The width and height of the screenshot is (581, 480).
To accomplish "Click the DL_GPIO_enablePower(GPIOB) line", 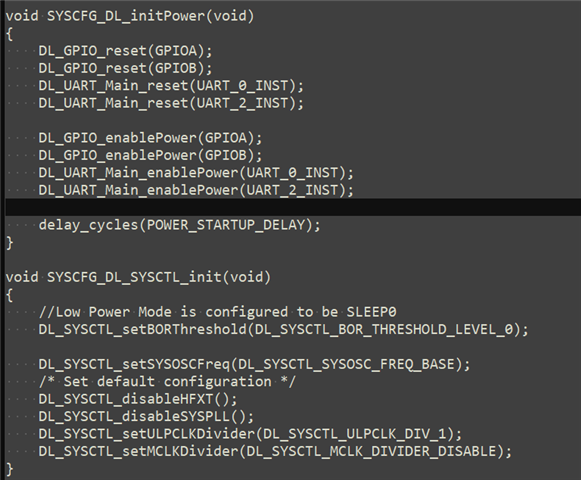I will [150, 155].
